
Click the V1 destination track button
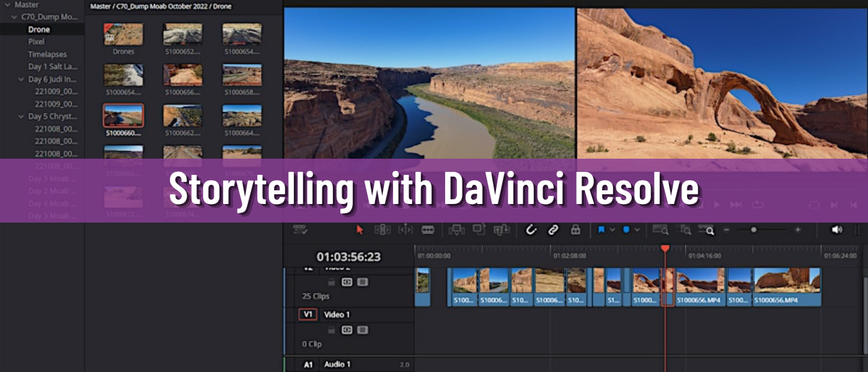[308, 314]
